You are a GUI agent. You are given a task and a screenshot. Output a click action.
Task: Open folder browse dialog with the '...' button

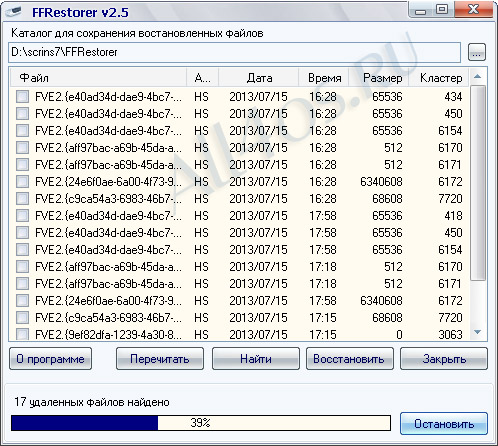477,52
